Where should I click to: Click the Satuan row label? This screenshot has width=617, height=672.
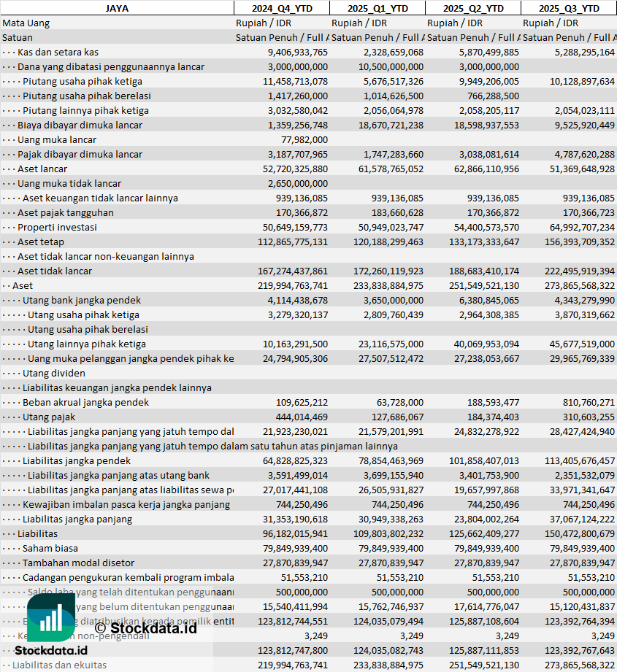coord(18,38)
